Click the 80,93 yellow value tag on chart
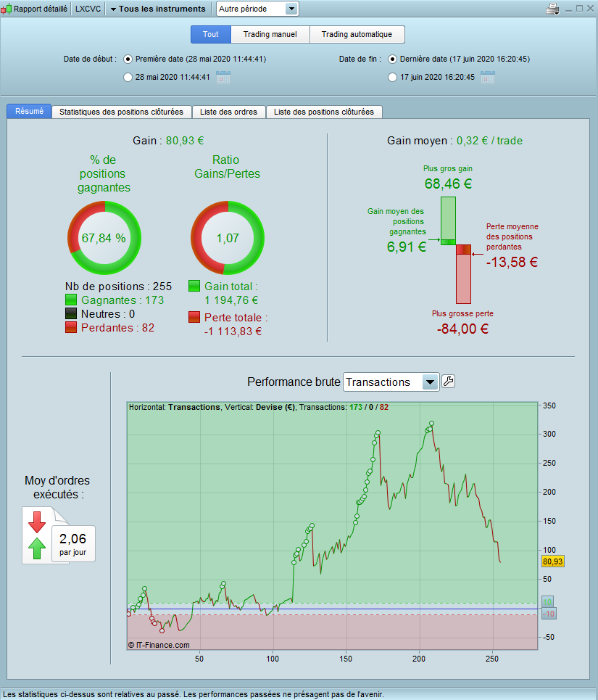598x700 pixels. [x=553, y=561]
